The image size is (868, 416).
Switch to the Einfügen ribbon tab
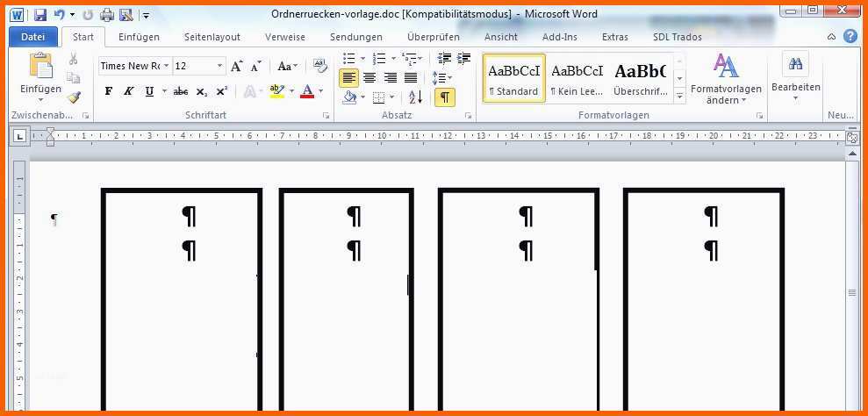139,37
